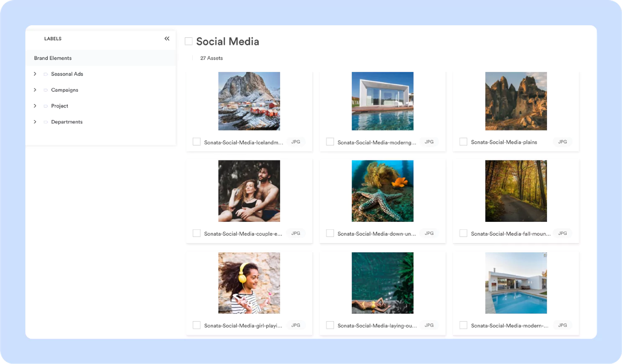Click the Sonata-Social-Media-couple-e file name
The image size is (622, 364).
click(243, 233)
